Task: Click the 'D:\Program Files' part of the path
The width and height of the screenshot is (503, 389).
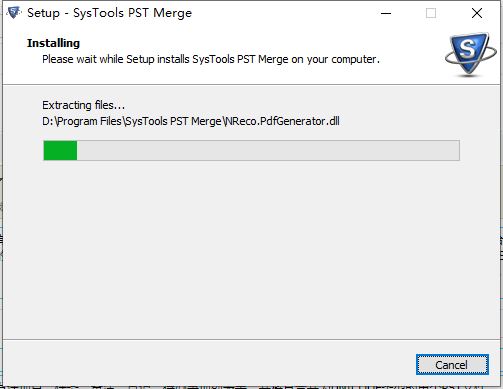Action: (82, 121)
